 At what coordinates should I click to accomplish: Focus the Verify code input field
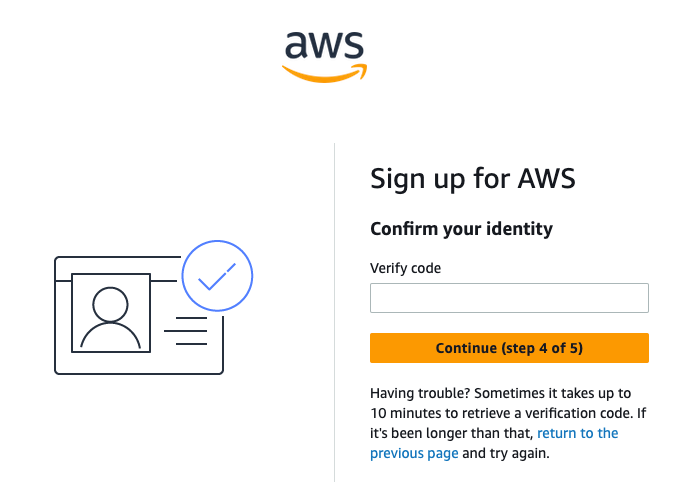tap(509, 298)
